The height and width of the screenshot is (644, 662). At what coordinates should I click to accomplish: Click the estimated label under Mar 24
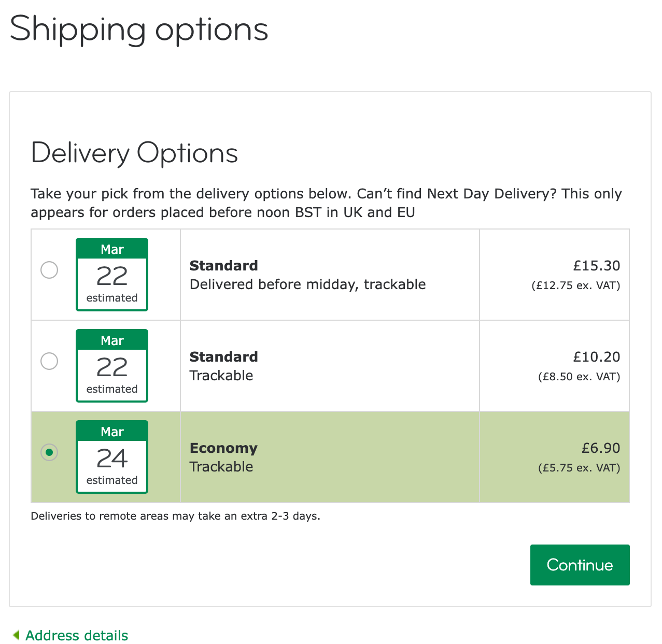click(x=111, y=481)
